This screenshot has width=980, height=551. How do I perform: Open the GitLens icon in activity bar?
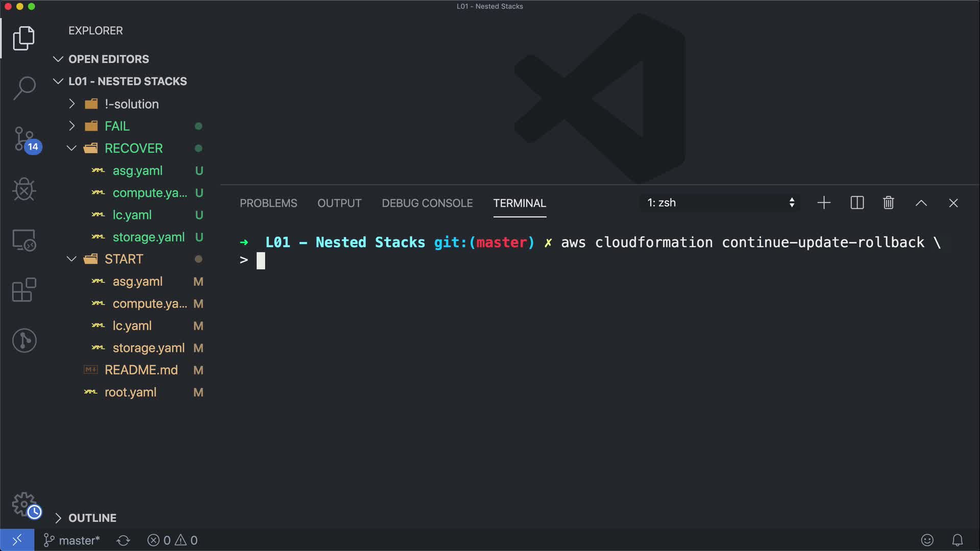(x=24, y=340)
